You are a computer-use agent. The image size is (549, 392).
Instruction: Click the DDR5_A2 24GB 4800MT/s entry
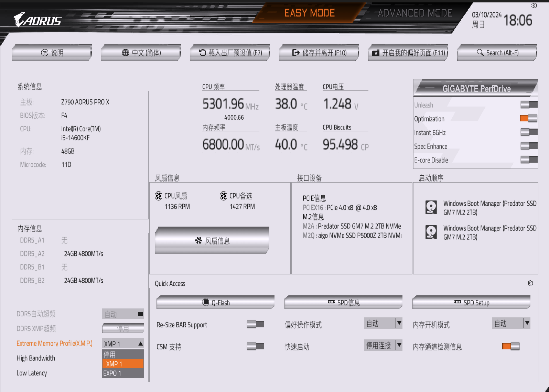point(62,254)
